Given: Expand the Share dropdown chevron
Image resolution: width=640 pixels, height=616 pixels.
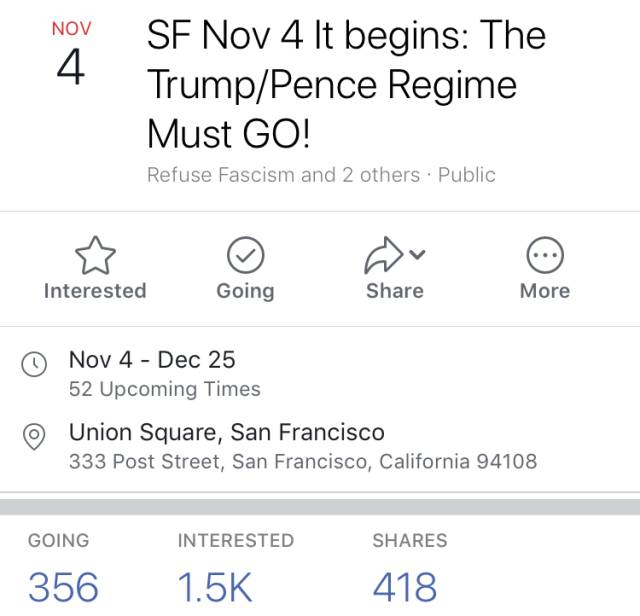Looking at the screenshot, I should 418,255.
